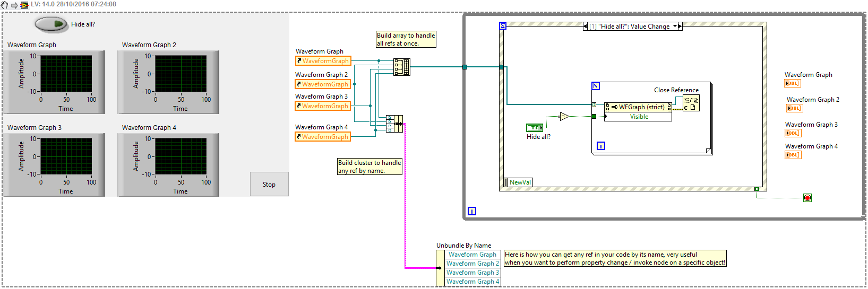Click the arrow icon in snippet header
The image size is (868, 289).
coord(14,5)
